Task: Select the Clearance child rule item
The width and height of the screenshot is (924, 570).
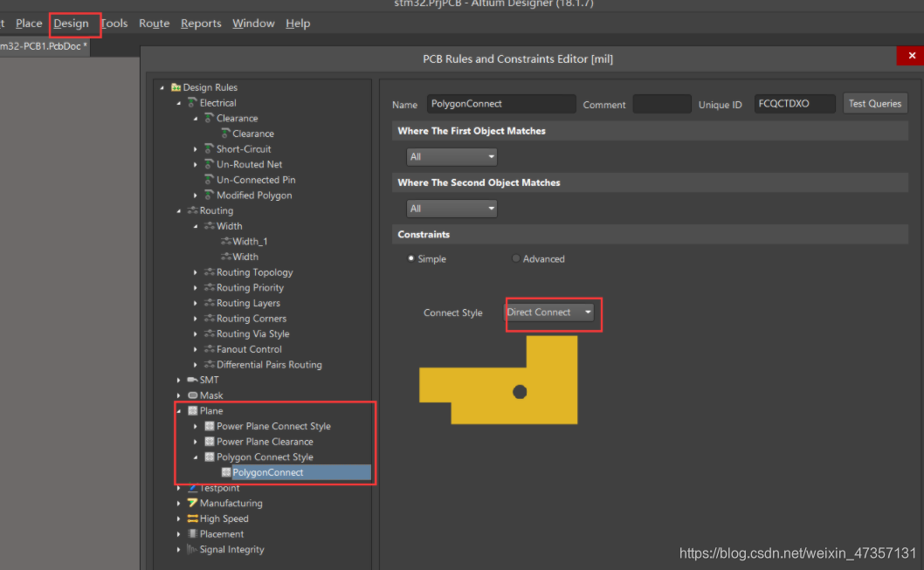Action: [252, 134]
